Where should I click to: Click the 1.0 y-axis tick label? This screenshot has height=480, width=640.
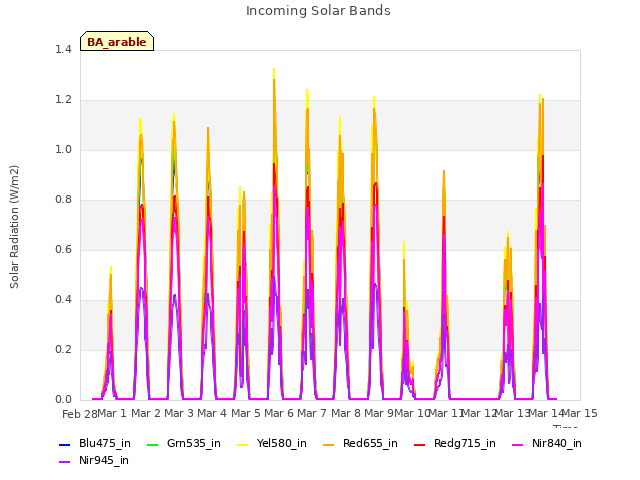point(63,150)
